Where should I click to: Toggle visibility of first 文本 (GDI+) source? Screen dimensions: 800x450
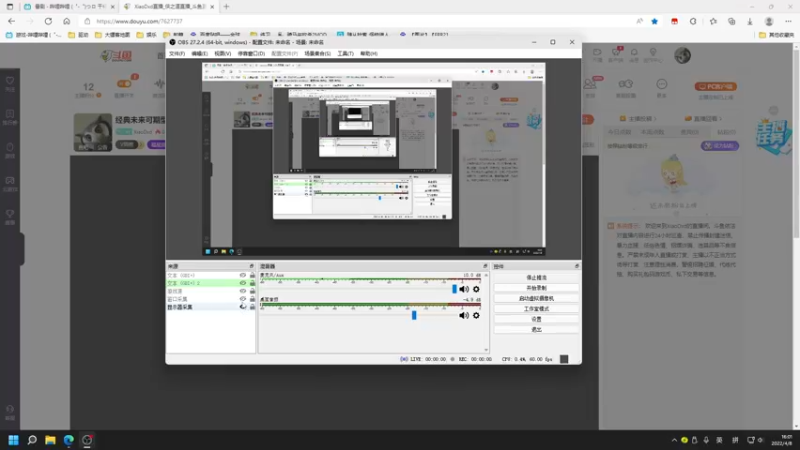[243, 275]
